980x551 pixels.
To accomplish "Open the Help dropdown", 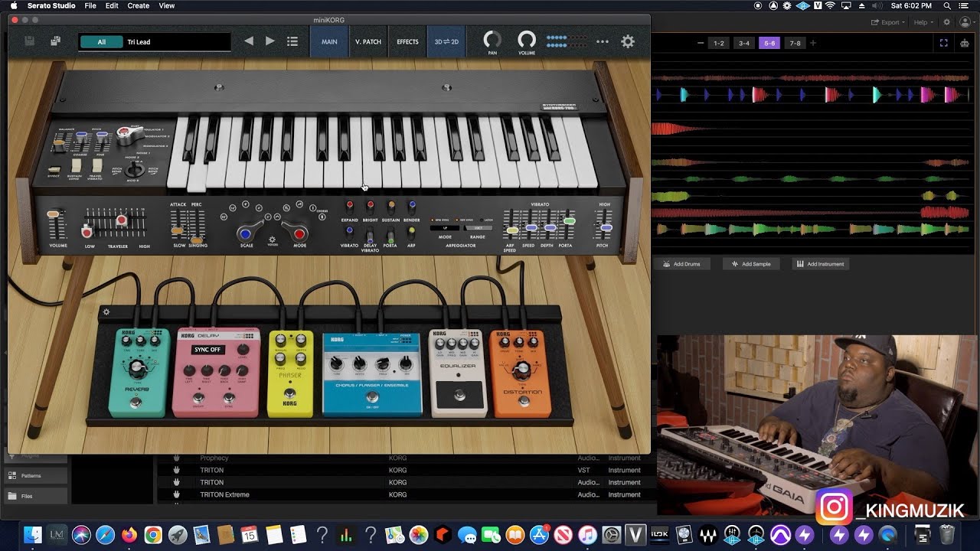I will (x=923, y=22).
